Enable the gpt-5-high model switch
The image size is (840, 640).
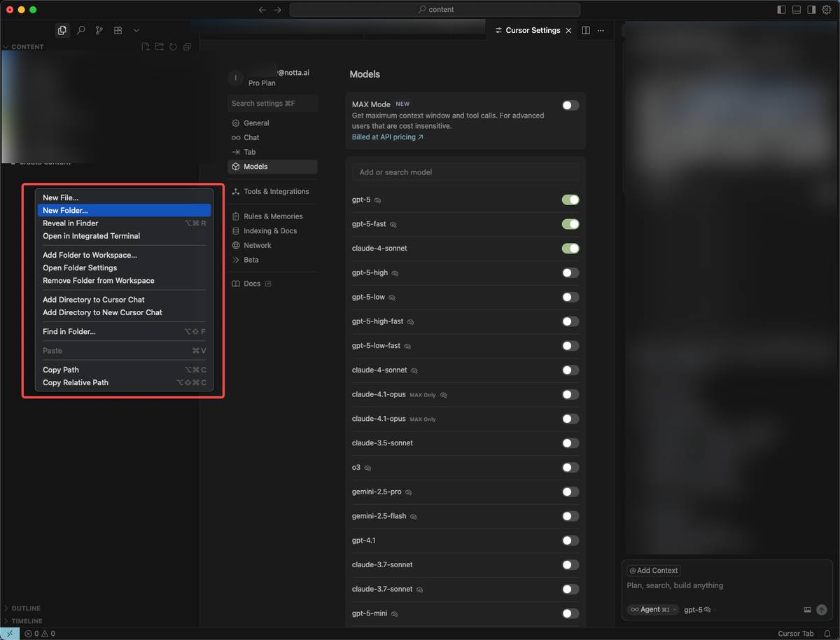[570, 273]
